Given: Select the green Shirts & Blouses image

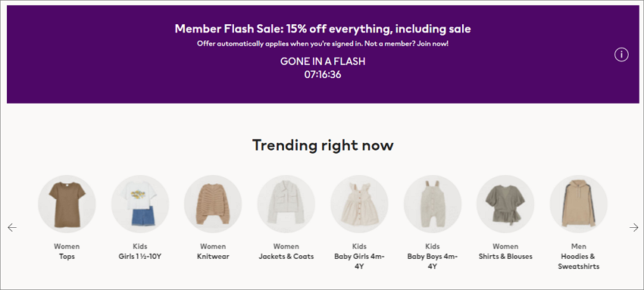Looking at the screenshot, I should click(x=505, y=204).
